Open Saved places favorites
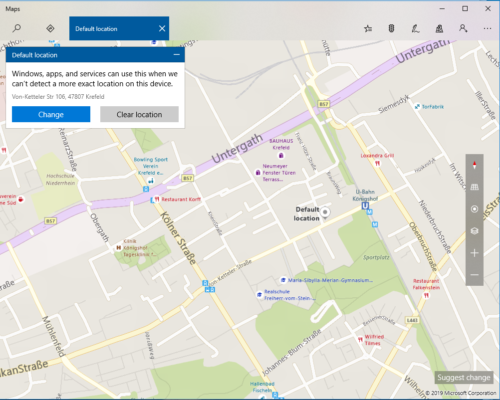Viewport: 500px width, 400px height. coord(368,28)
